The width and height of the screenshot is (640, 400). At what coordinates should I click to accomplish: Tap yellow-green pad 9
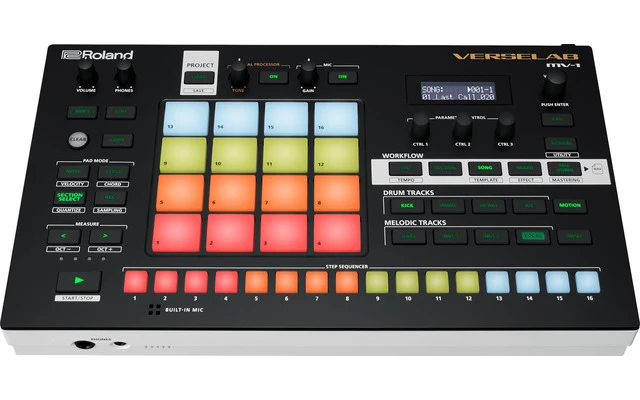(184, 155)
